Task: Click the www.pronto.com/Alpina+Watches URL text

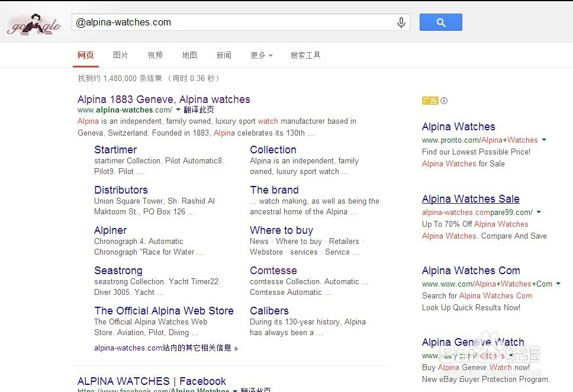Action: (480, 140)
